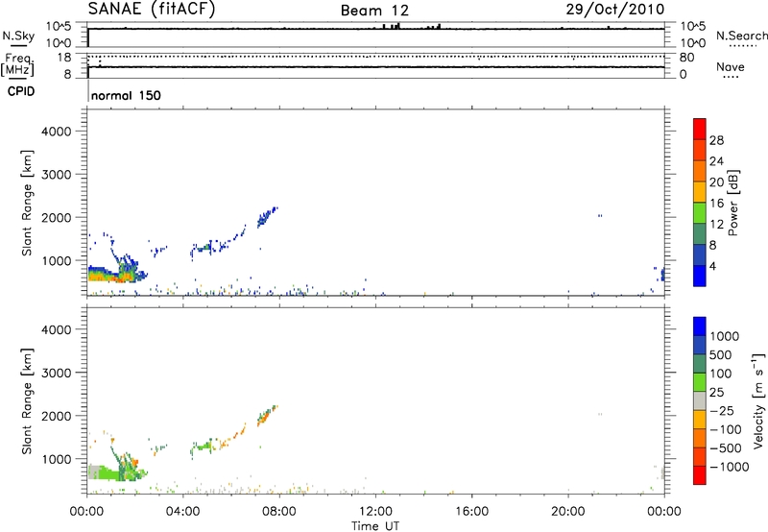768x532 pixels.
Task: Click the '12' label on the Power colorbar
Action: pyautogui.click(x=716, y=225)
